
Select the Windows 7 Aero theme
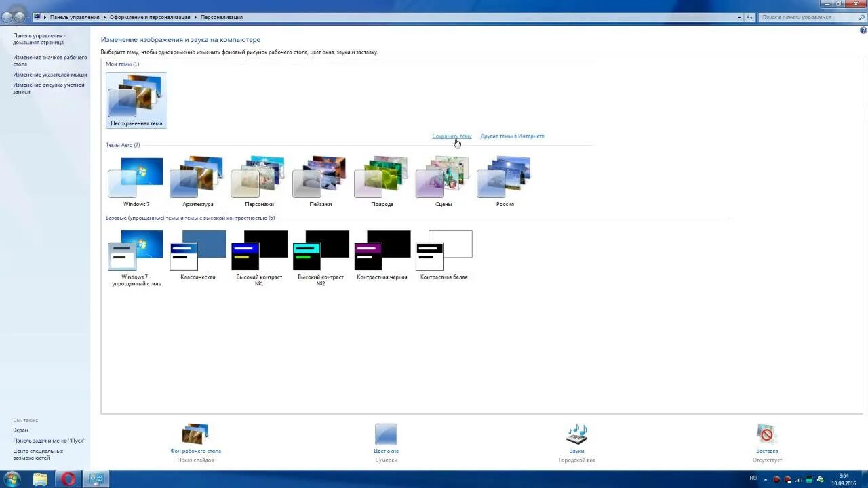click(x=136, y=182)
